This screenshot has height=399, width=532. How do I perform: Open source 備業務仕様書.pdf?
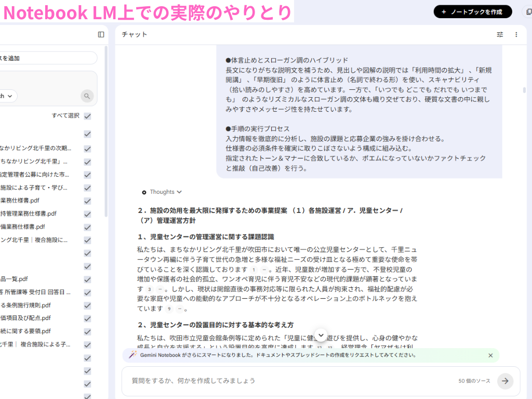22,227
